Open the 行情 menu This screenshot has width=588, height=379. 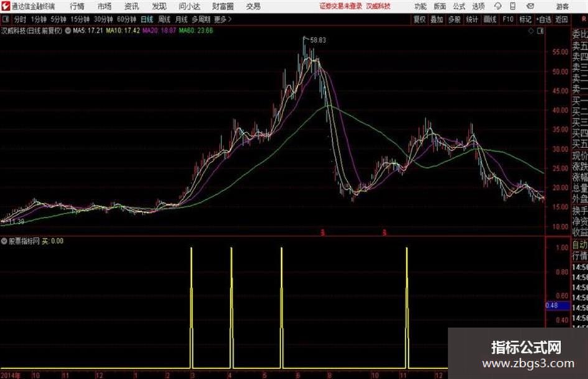pyautogui.click(x=77, y=6)
